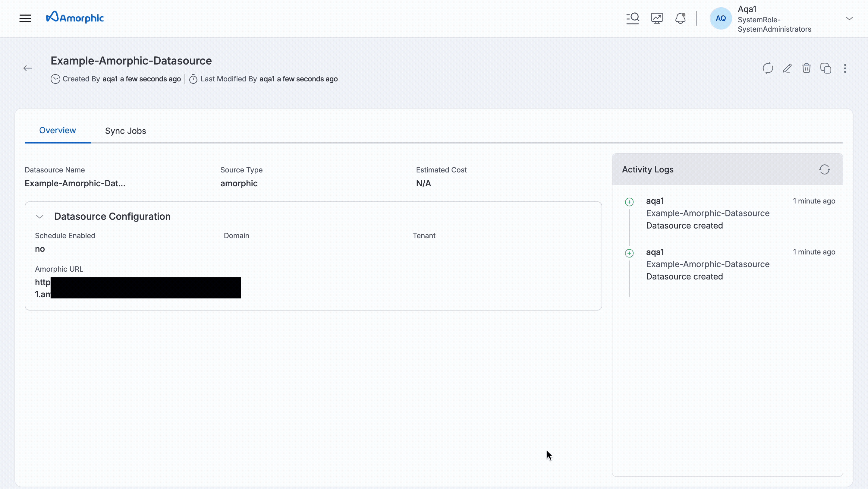Open the monitoring dashboard icon
This screenshot has width=868, height=489.
[x=656, y=18]
